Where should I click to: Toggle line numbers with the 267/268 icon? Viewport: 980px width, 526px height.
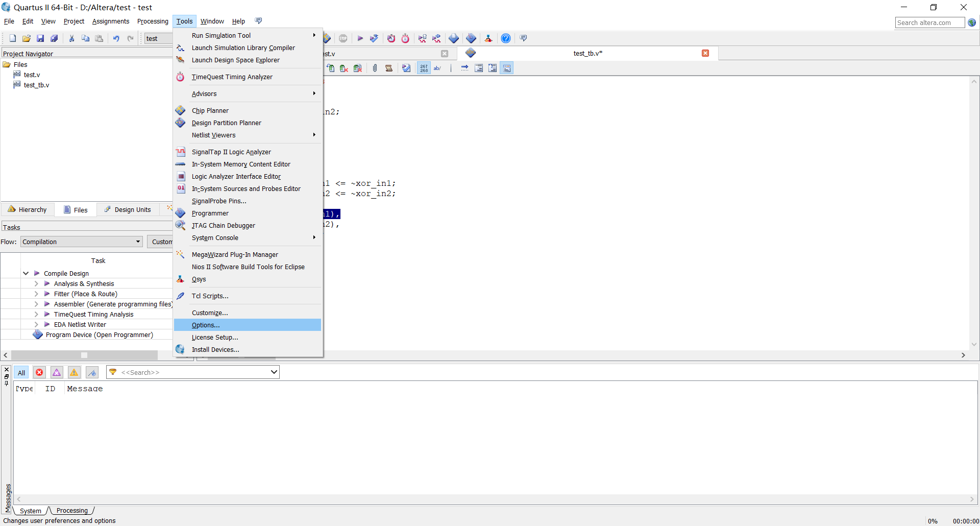(x=424, y=67)
